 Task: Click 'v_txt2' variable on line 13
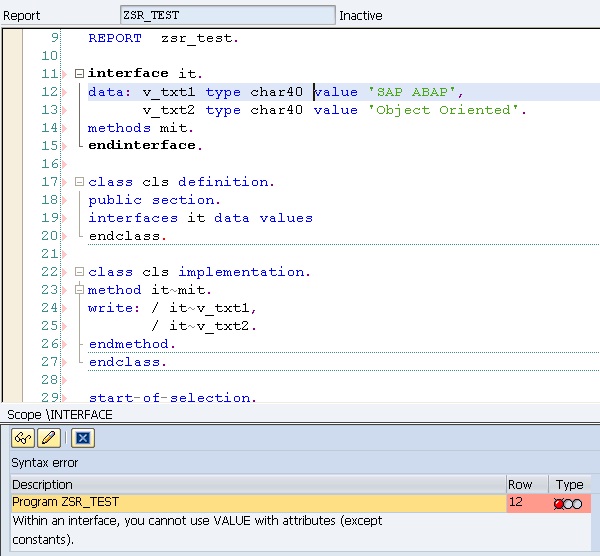(169, 111)
